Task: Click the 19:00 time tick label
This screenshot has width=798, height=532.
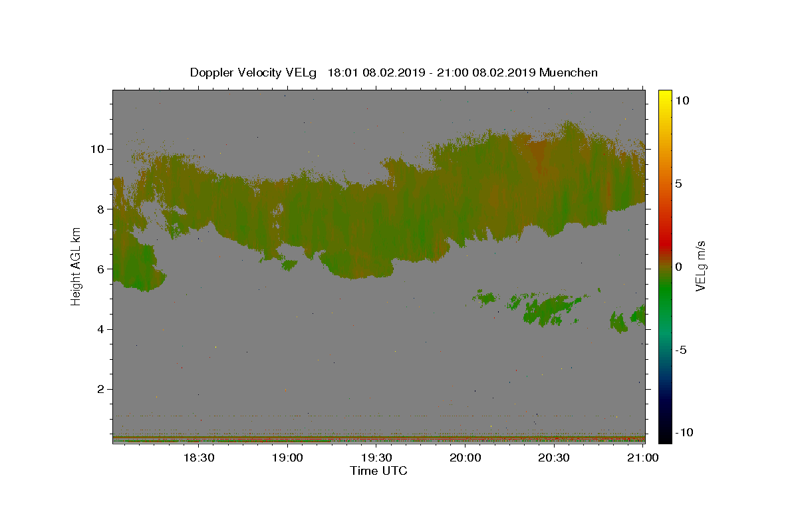Action: [x=287, y=458]
